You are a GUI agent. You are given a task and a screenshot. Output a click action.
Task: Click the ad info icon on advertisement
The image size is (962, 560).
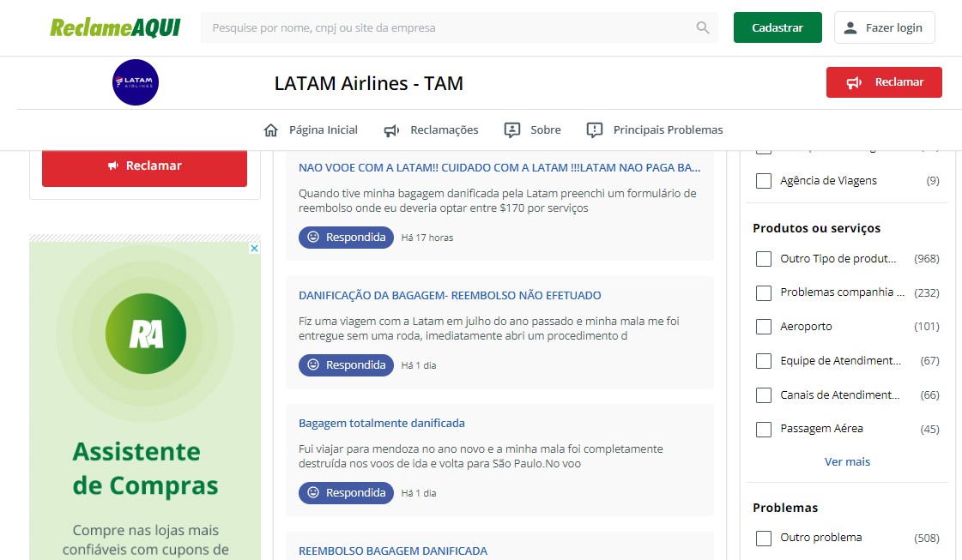point(254,249)
